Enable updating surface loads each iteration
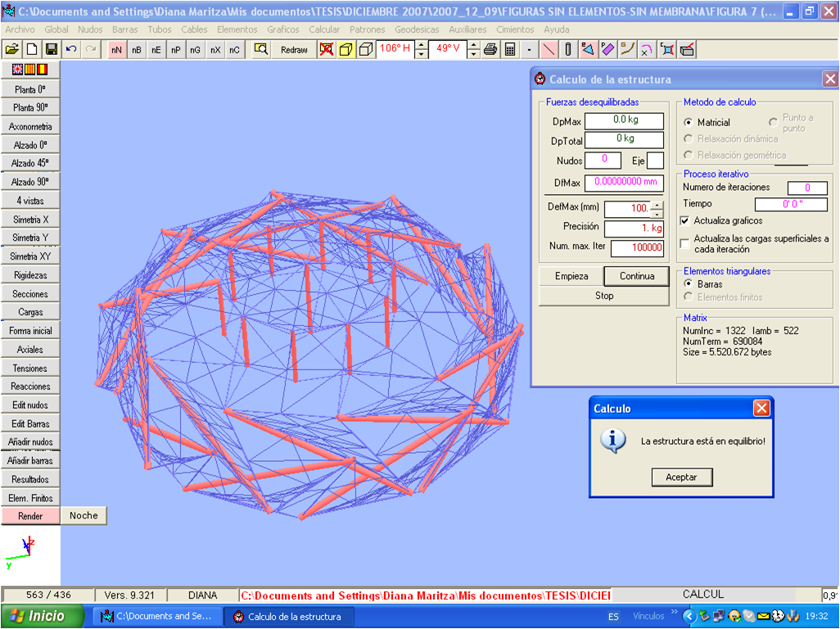The image size is (840, 629). point(685,243)
